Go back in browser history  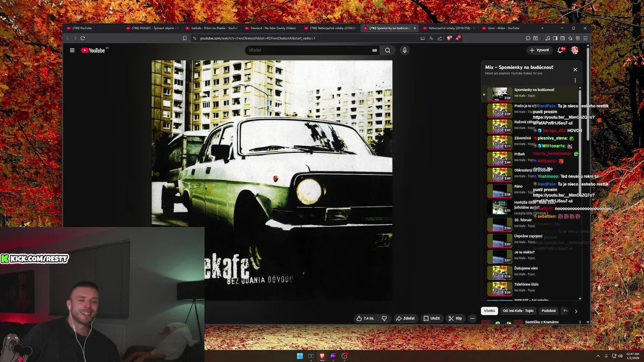tap(67, 38)
